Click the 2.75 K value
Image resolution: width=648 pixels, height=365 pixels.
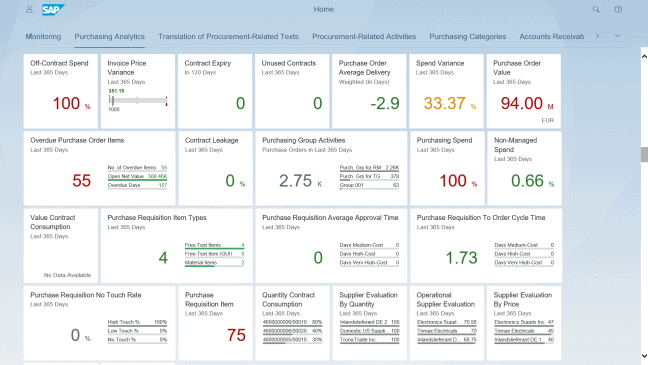[x=300, y=181]
